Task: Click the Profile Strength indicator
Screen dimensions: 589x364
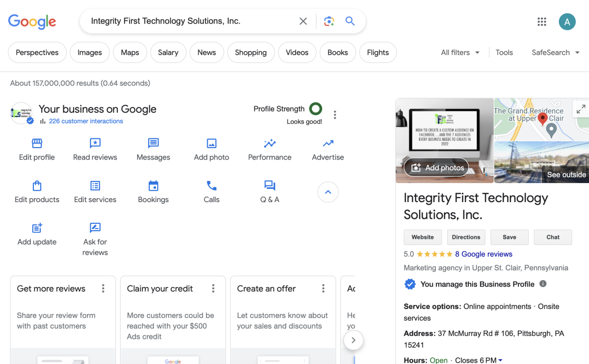Action: pos(316,108)
